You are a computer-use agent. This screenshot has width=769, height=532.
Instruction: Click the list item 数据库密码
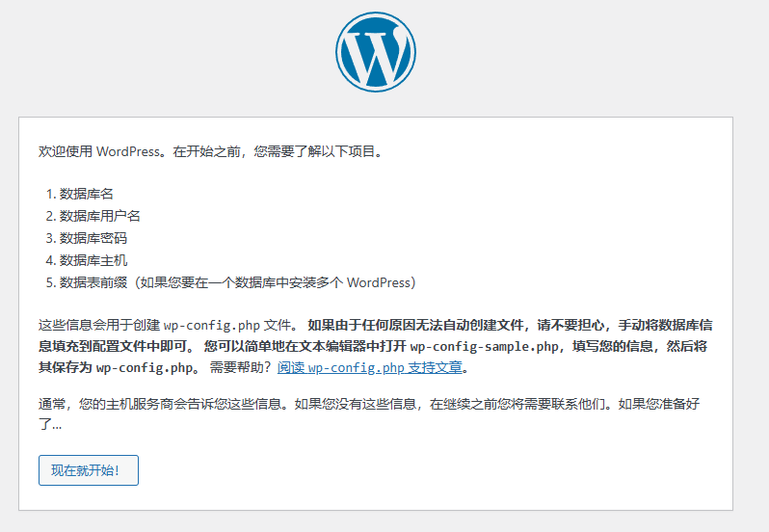click(93, 238)
